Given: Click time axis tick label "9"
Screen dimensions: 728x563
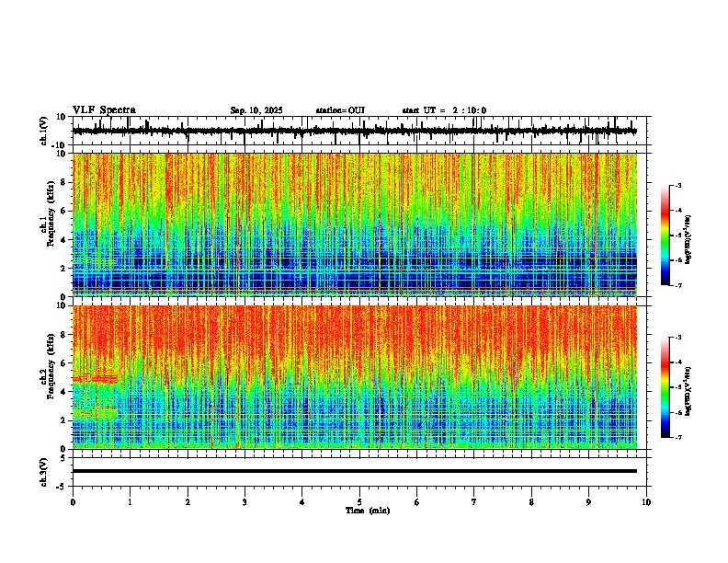Looking at the screenshot, I should tap(588, 502).
